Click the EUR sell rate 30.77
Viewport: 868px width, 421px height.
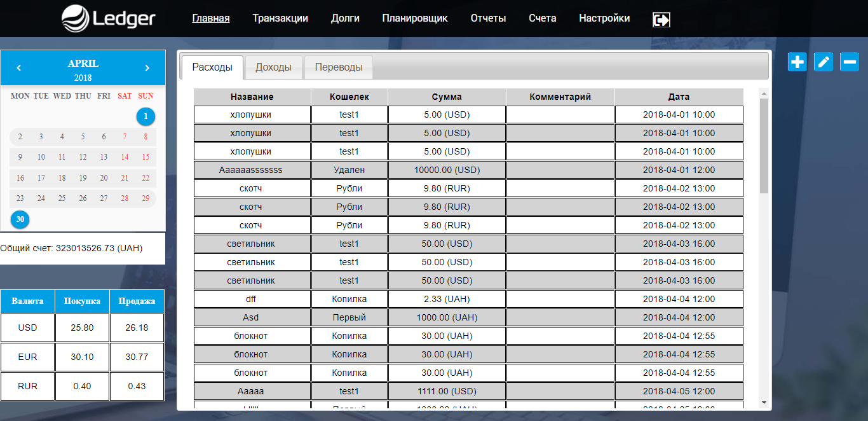[137, 357]
